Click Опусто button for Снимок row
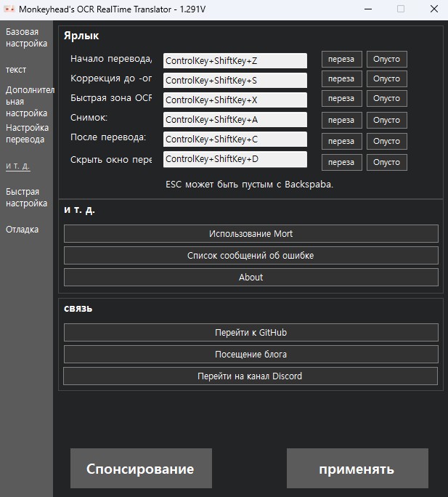This screenshot has height=497, width=448. [x=387, y=120]
